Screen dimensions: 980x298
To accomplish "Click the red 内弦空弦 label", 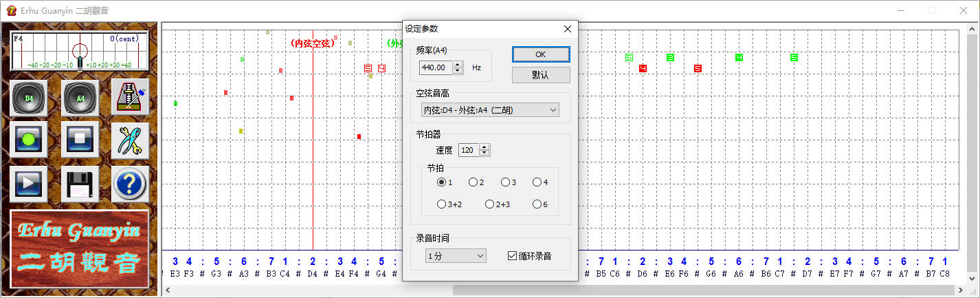I will pyautogui.click(x=313, y=43).
